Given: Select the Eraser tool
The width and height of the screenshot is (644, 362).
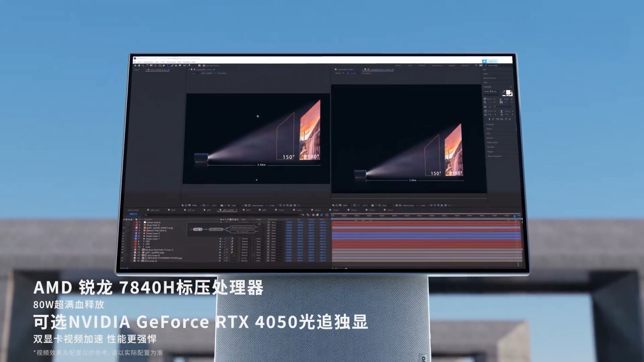Looking at the screenshot, I should pos(180,66).
